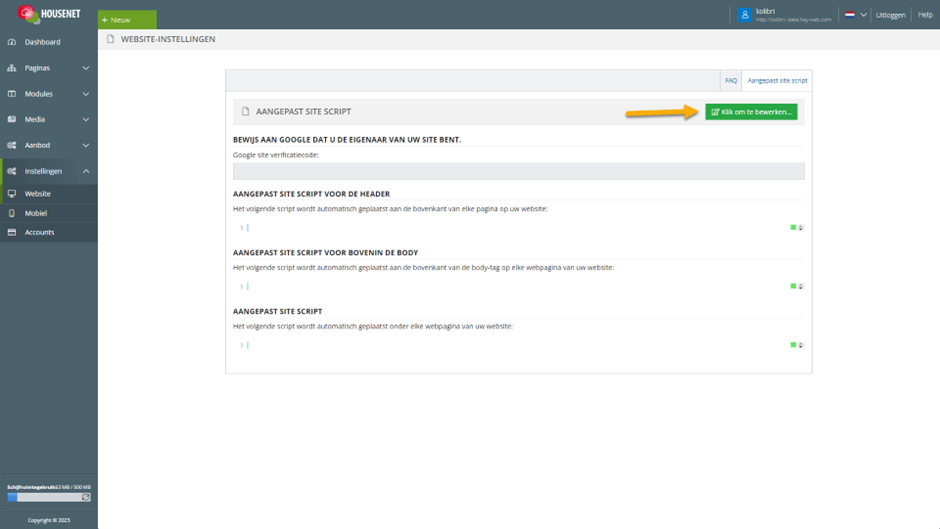Click the document icon beside Aangepast Site Script
Viewport: 940px width, 529px height.
245,112
